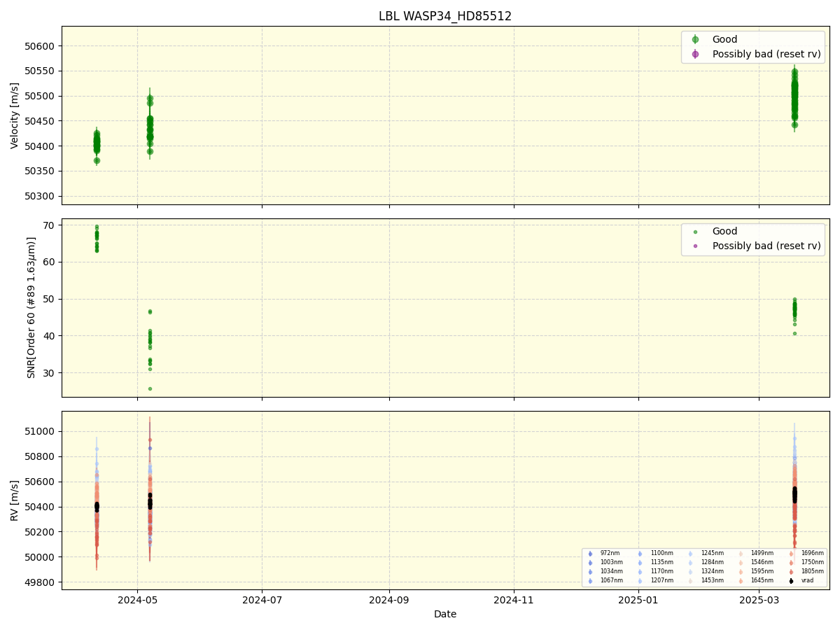The height and width of the screenshot is (630, 840).
Task: Click the lowest velocity point near 50370
Action: coord(97,160)
